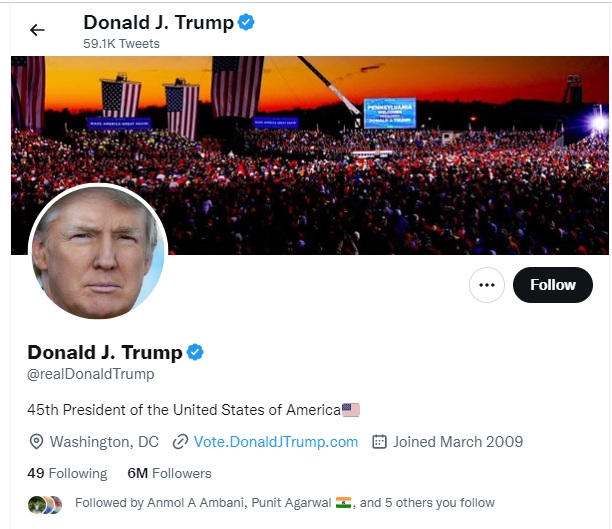
Task: Click the location pin icon
Action: click(x=37, y=442)
